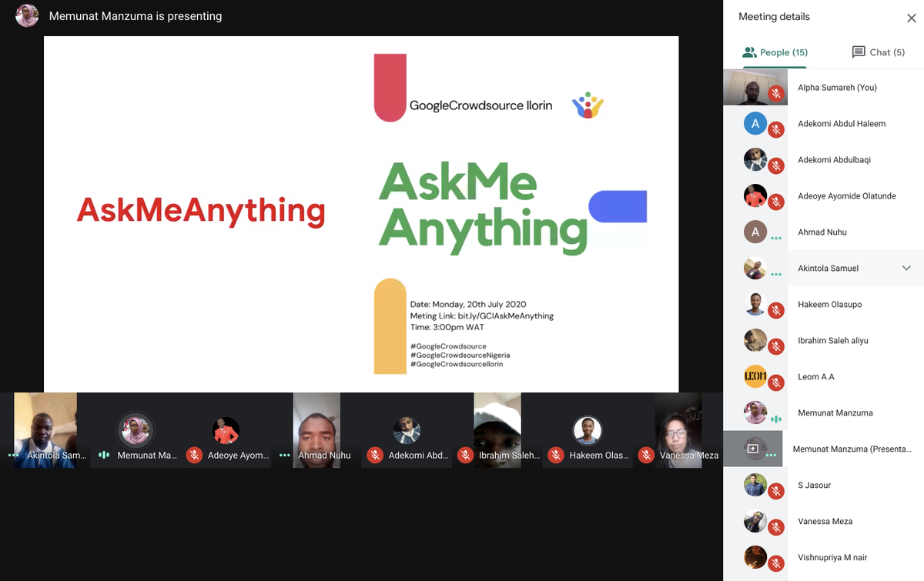Click presenter avatar next to 'Memunat Manzuma is presenting'

[27, 16]
